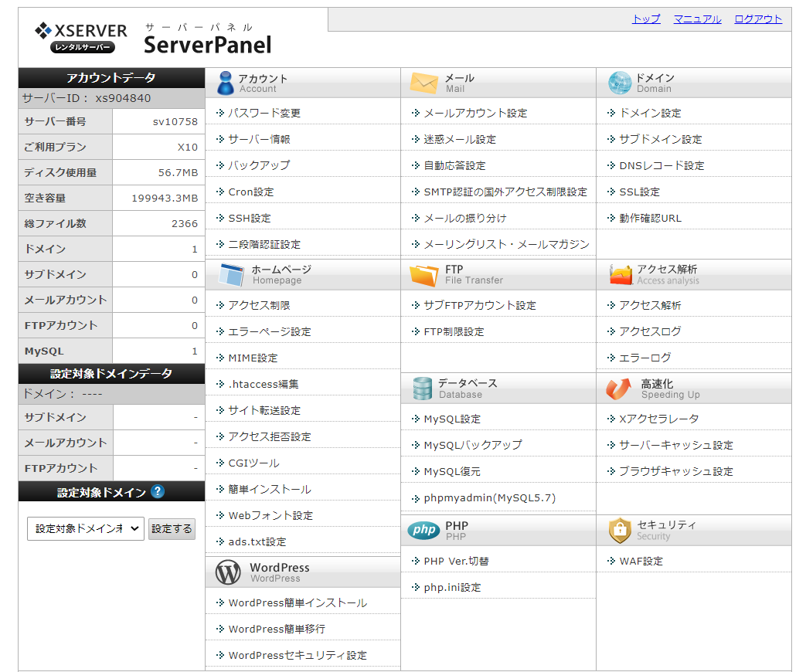Open アクセスログ

pyautogui.click(x=650, y=331)
